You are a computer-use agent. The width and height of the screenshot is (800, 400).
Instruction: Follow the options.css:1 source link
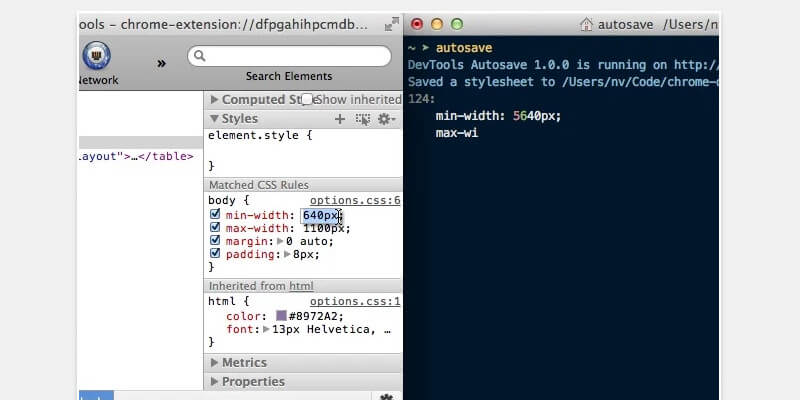354,301
